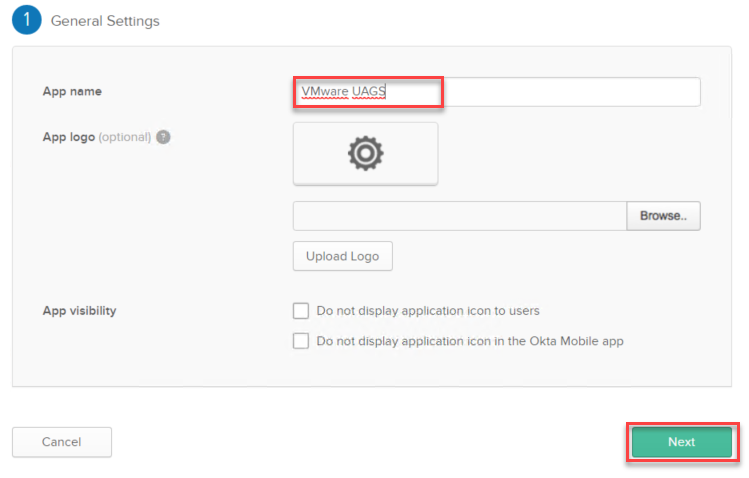Click the blue step 1 circle icon

(x=27, y=20)
